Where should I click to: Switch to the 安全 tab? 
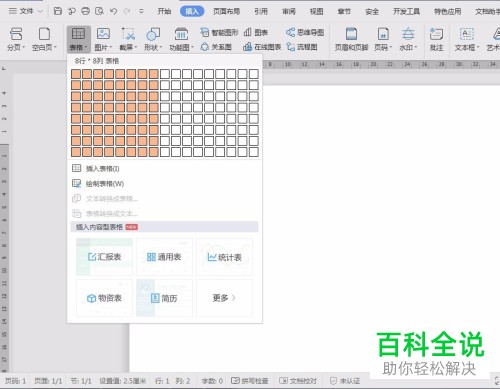372,11
